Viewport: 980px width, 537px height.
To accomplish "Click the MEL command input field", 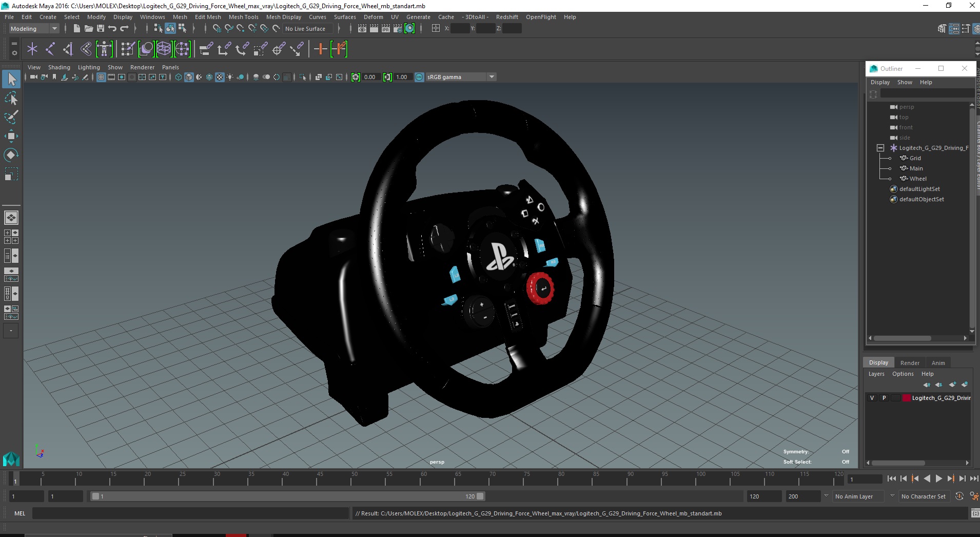I will 190,513.
